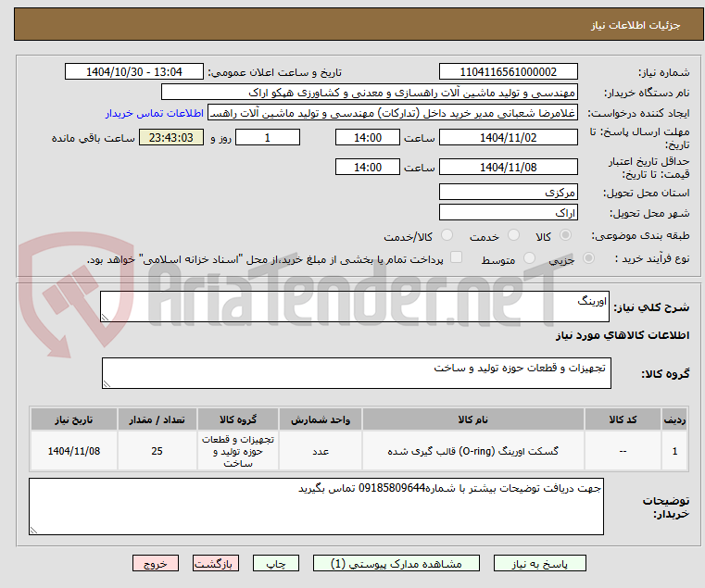Click the بازگشت back button
Viewport: 705px width, 588px height.
point(216,563)
